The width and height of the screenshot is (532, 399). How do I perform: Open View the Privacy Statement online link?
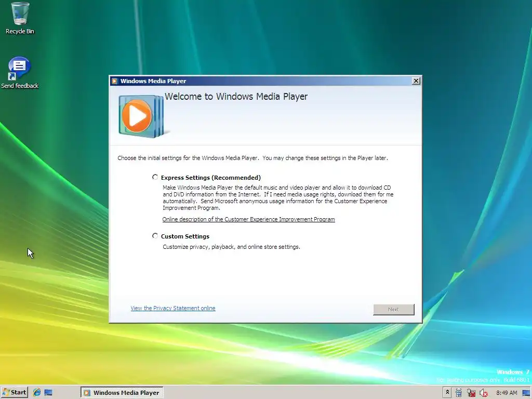(x=172, y=308)
